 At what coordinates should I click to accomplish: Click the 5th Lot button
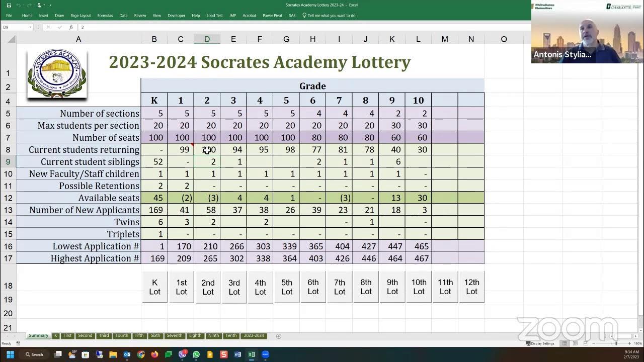[287, 287]
